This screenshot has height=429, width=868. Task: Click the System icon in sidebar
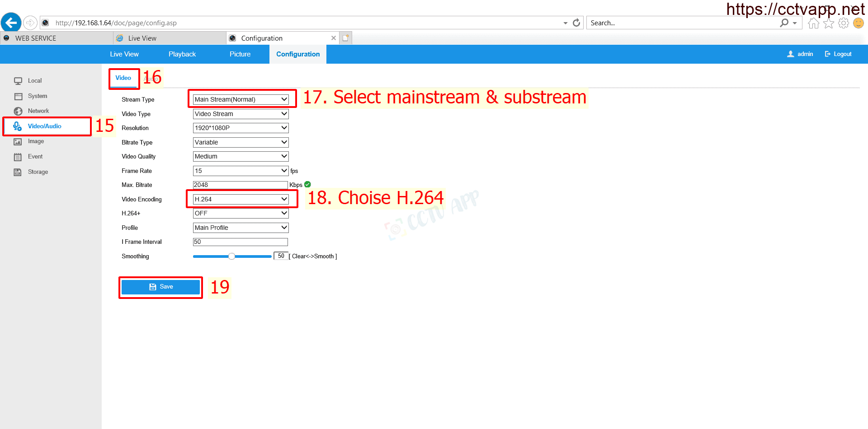coord(18,96)
